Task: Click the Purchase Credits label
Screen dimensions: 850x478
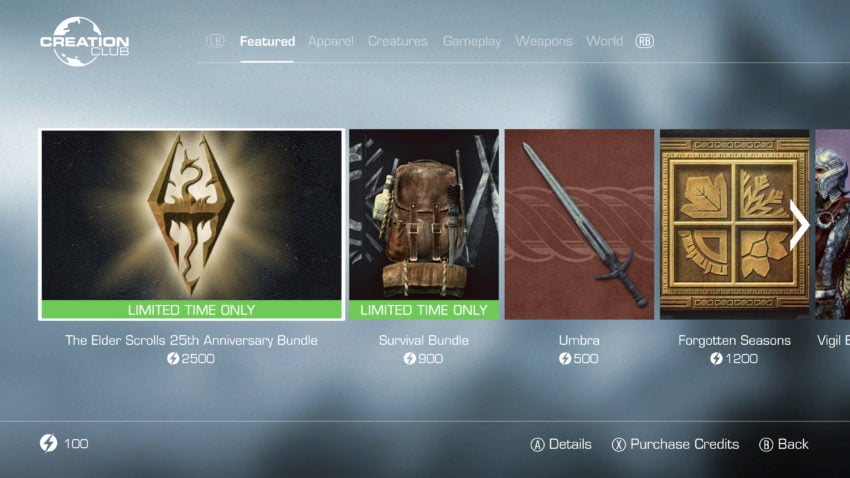Action: coord(685,444)
